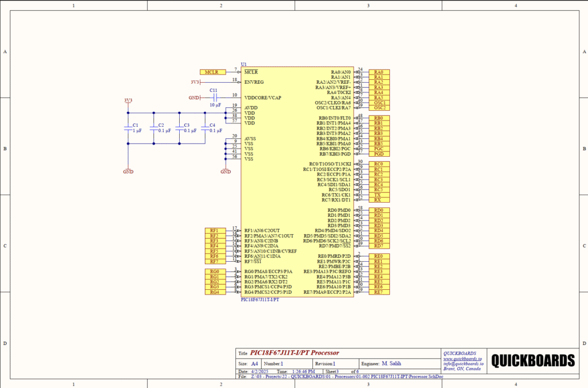Viewport: 588px width, 388px height.
Task: Select capacitor C4 symbol
Action: [x=204, y=130]
